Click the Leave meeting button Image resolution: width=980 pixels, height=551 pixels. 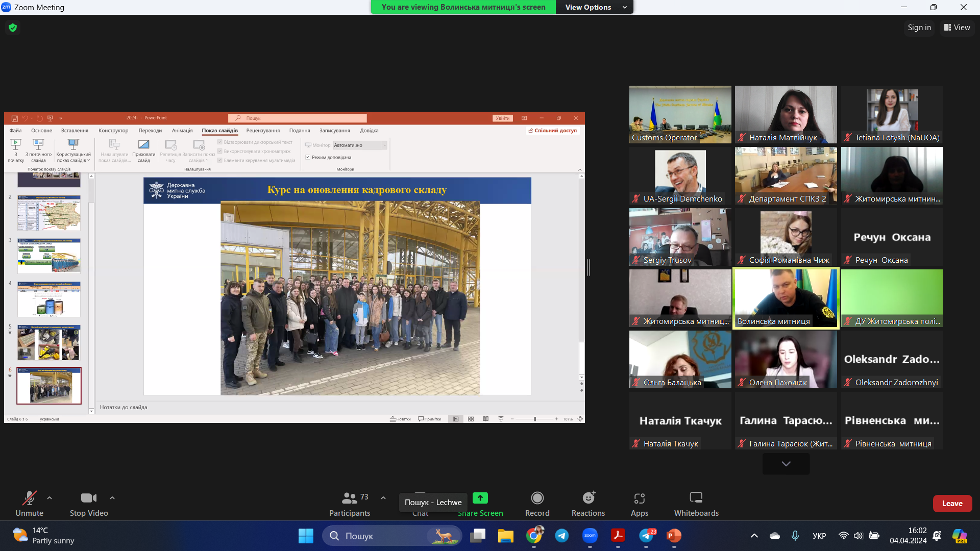pyautogui.click(x=952, y=504)
